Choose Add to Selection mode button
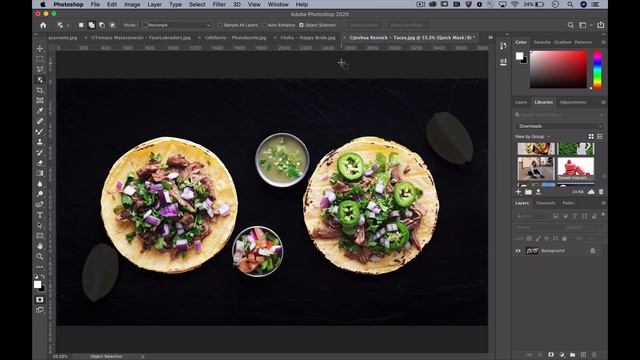Viewport: 640px width, 360px height. click(x=91, y=25)
